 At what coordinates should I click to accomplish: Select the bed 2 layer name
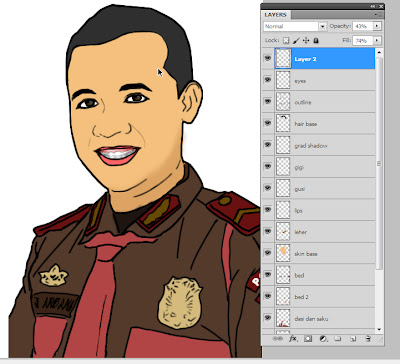tap(301, 297)
